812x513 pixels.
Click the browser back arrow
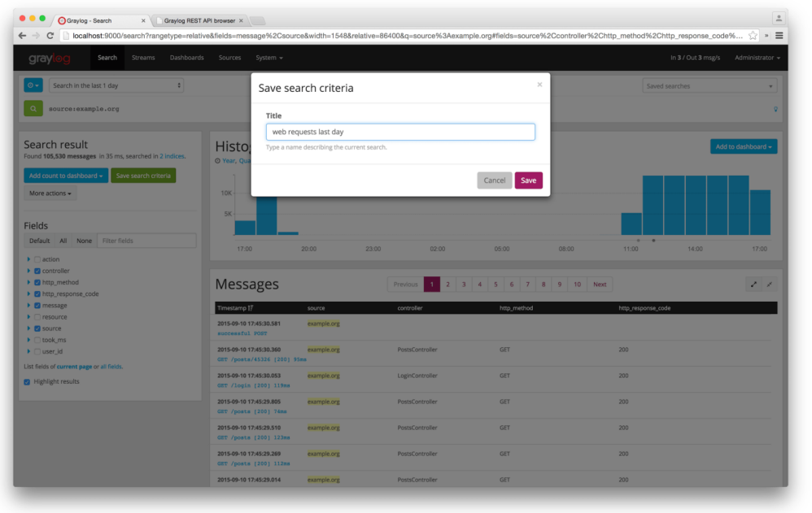pos(22,36)
